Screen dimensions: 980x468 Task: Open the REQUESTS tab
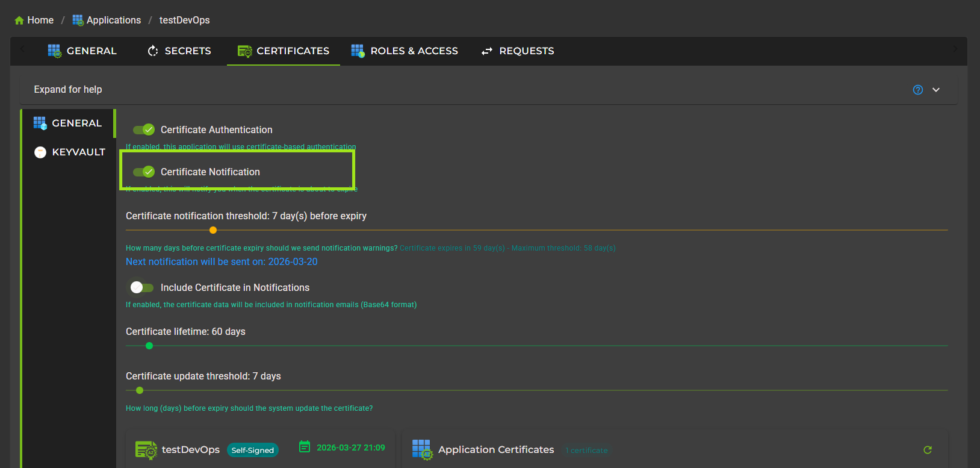pos(518,51)
